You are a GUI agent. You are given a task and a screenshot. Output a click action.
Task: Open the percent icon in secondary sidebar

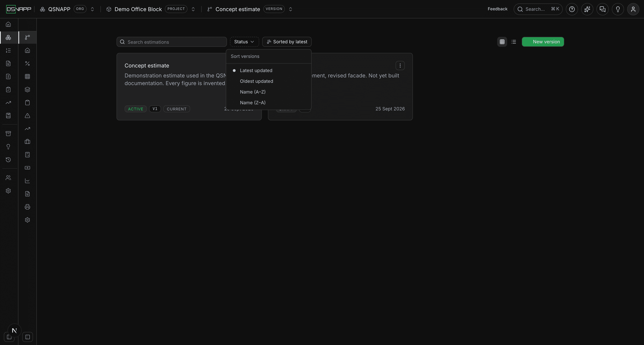click(27, 63)
